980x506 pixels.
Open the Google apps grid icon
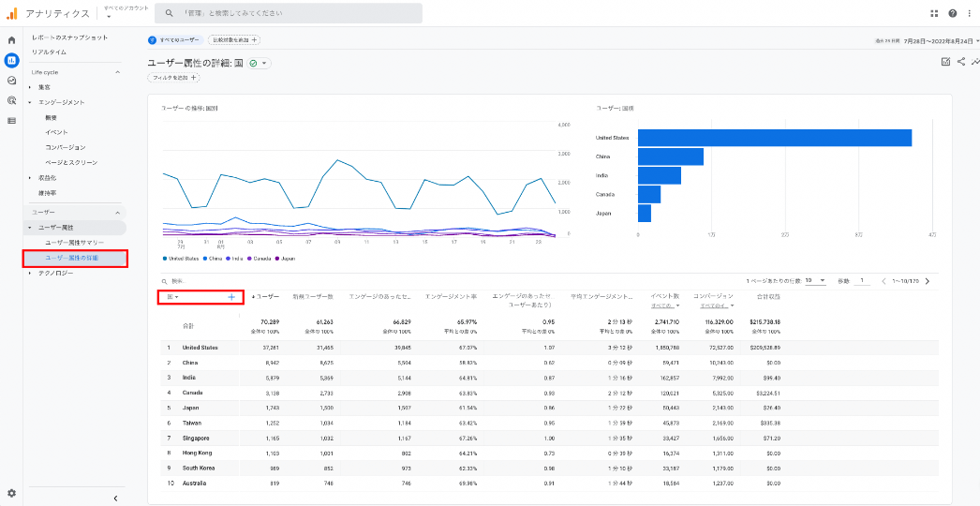tap(934, 13)
